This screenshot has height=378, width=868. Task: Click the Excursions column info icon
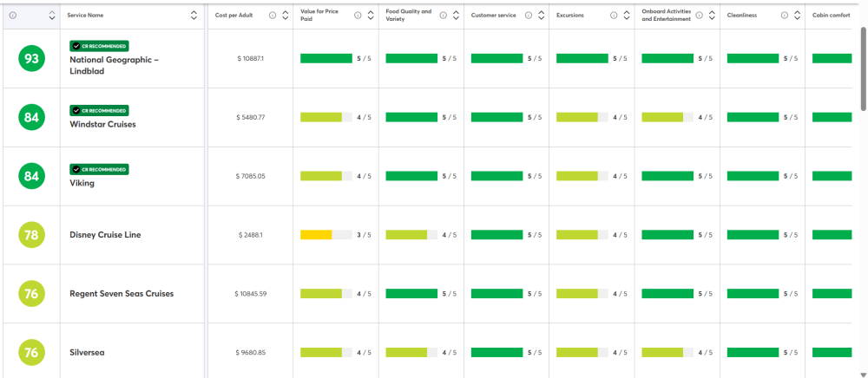pyautogui.click(x=614, y=16)
